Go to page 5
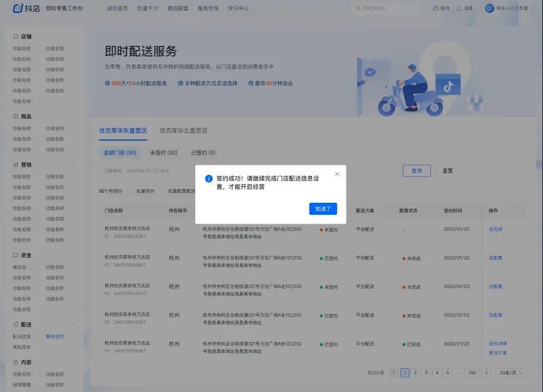The width and height of the screenshot is (543, 392). 447,372
